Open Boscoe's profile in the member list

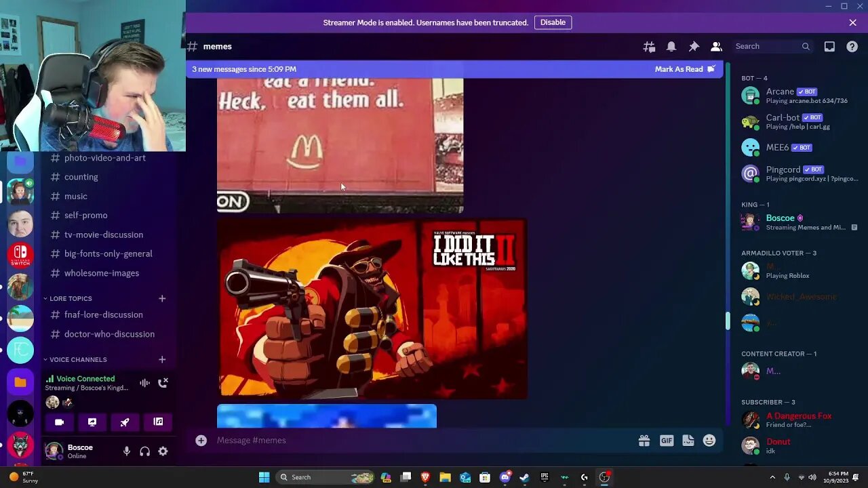coord(797,222)
